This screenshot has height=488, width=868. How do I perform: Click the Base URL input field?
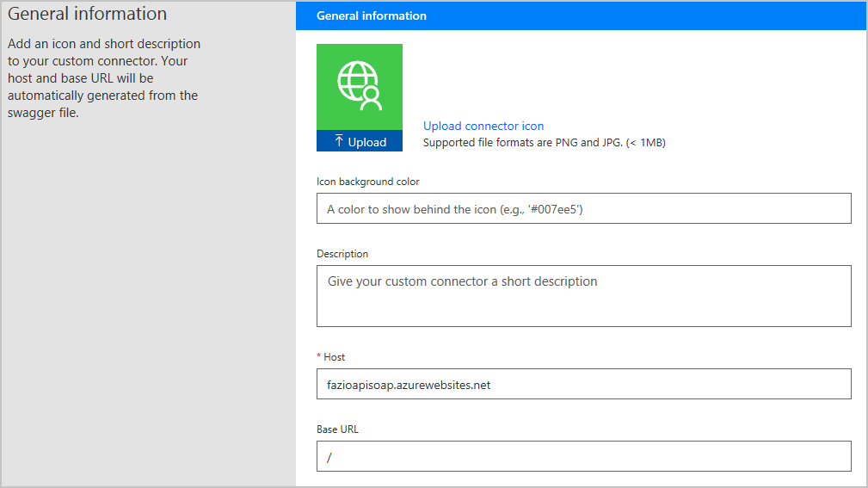click(x=583, y=456)
